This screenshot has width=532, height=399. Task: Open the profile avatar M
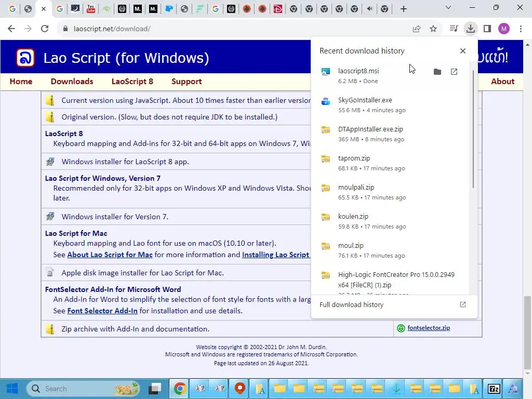pos(504,29)
